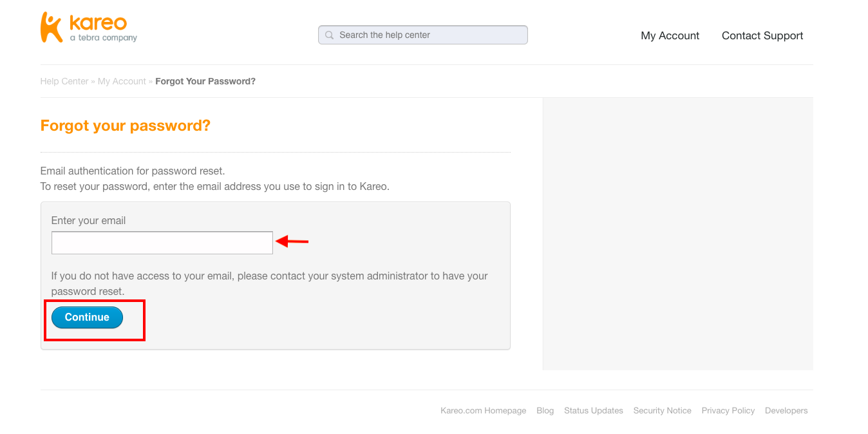Focus the 'Search the help center' box
This screenshot has height=434, width=868.
click(423, 35)
